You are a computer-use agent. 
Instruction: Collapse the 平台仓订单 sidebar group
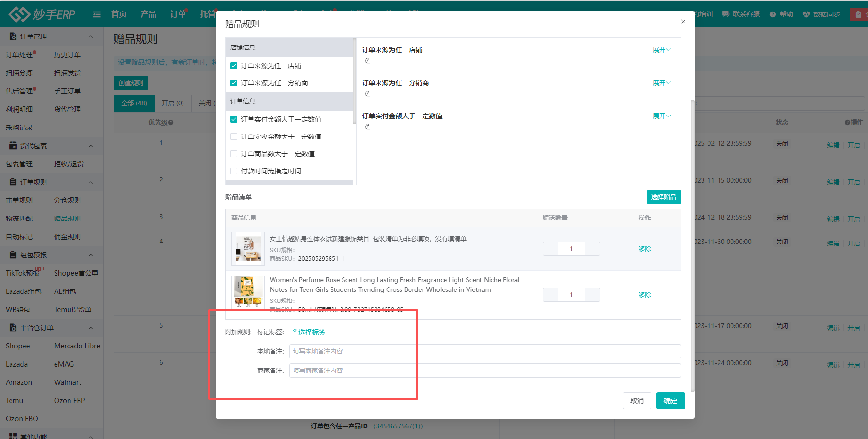[x=91, y=327]
